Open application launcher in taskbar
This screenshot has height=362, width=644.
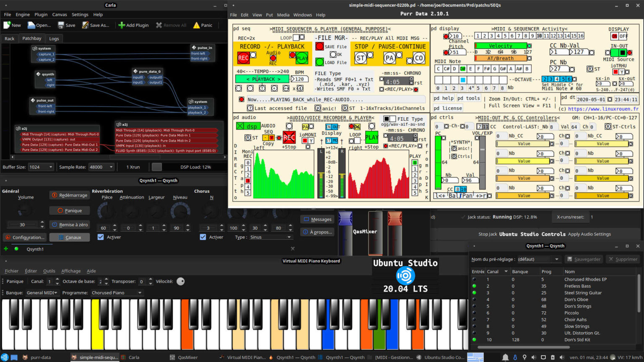pos(4,357)
